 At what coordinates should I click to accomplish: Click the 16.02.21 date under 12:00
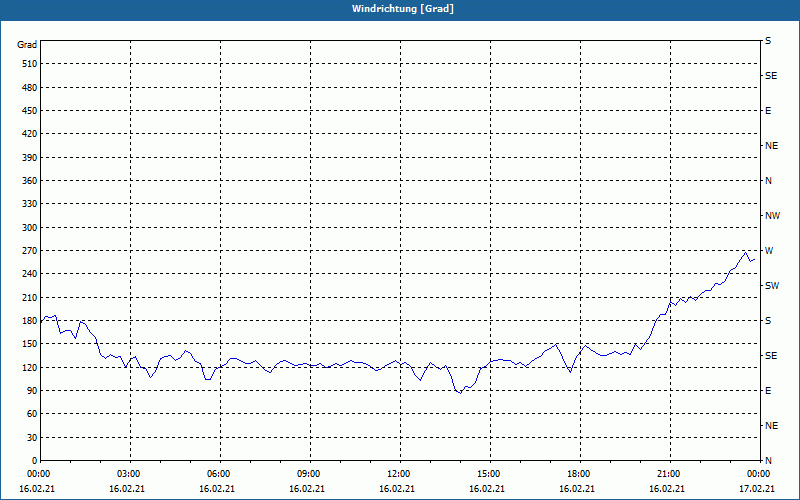tap(397, 489)
